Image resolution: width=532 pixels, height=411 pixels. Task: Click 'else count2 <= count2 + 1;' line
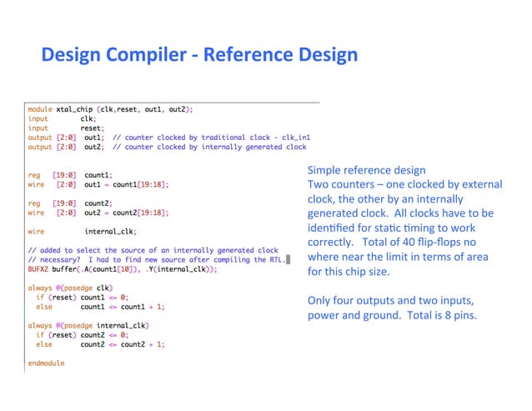click(100, 344)
